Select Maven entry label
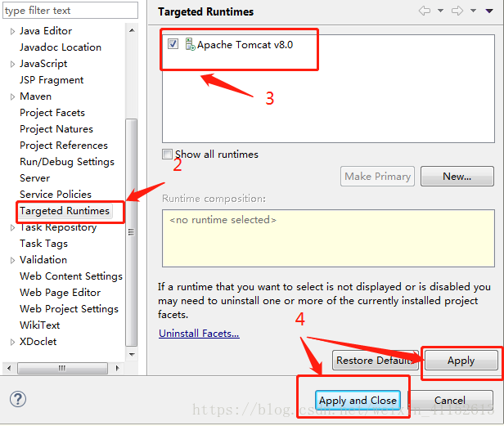504x426 pixels. tap(35, 96)
